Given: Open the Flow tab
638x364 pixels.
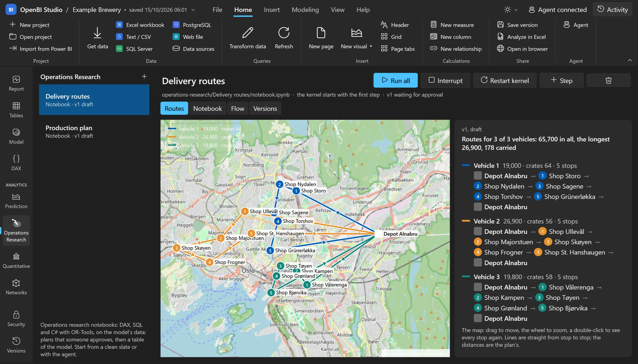Looking at the screenshot, I should click(x=237, y=108).
